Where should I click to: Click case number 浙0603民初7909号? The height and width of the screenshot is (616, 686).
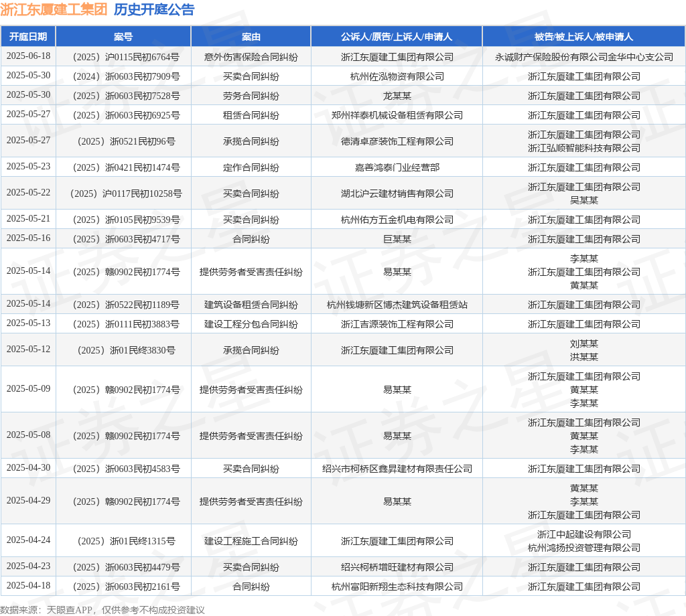[126, 76]
